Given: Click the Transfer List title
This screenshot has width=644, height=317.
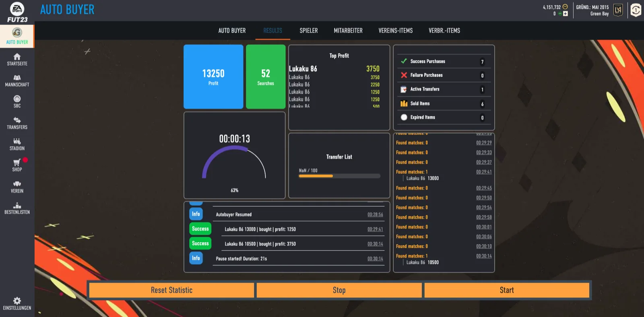Looking at the screenshot, I should [x=339, y=157].
